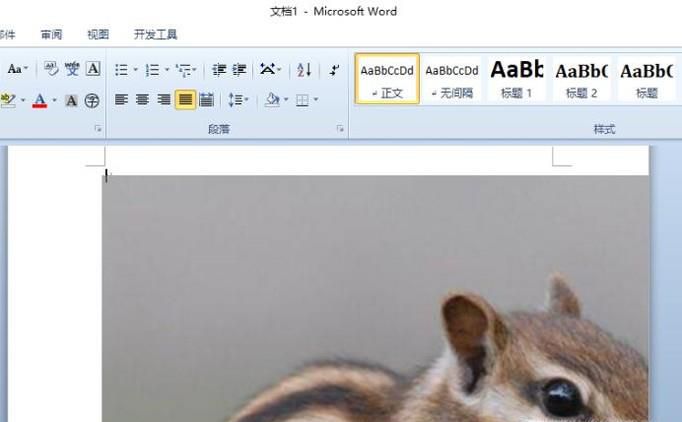Click the Clear Formatting eraser icon
This screenshot has width=682, height=422.
click(51, 69)
